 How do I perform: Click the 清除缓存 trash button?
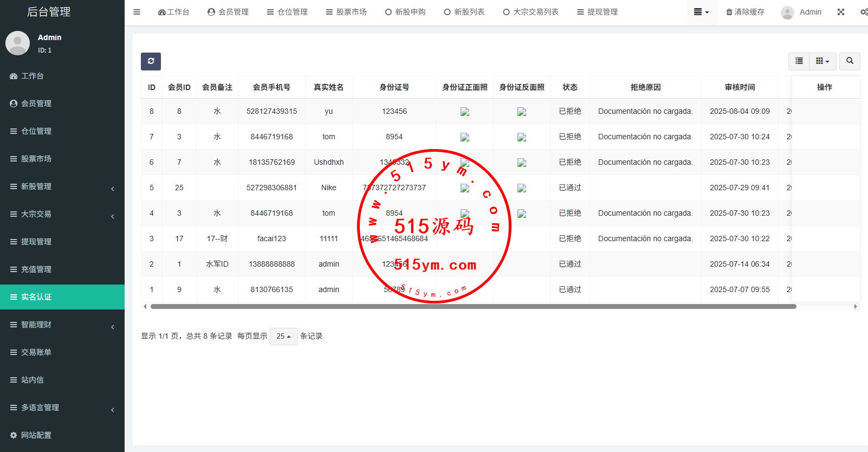tap(745, 12)
